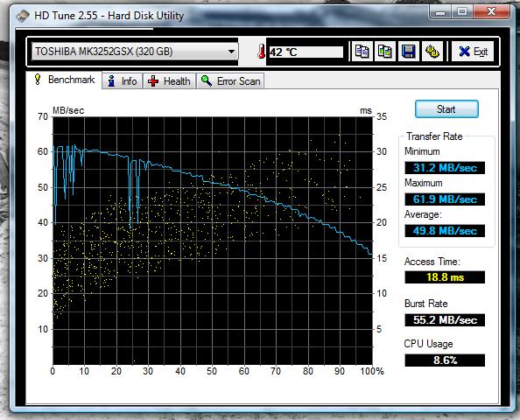Image resolution: width=520 pixels, height=420 pixels.
Task: Open the TOSHIBA MK3252GSX drive dropdown
Action: pos(135,52)
